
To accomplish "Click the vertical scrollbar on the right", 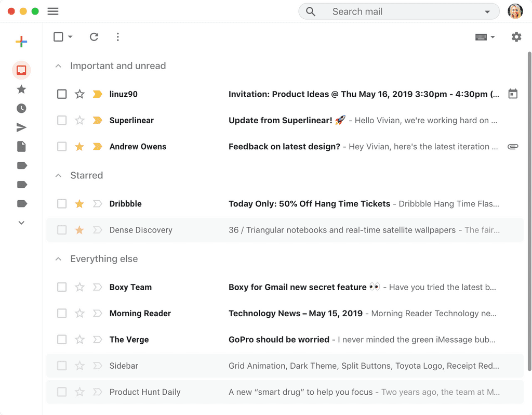I will click(529, 211).
